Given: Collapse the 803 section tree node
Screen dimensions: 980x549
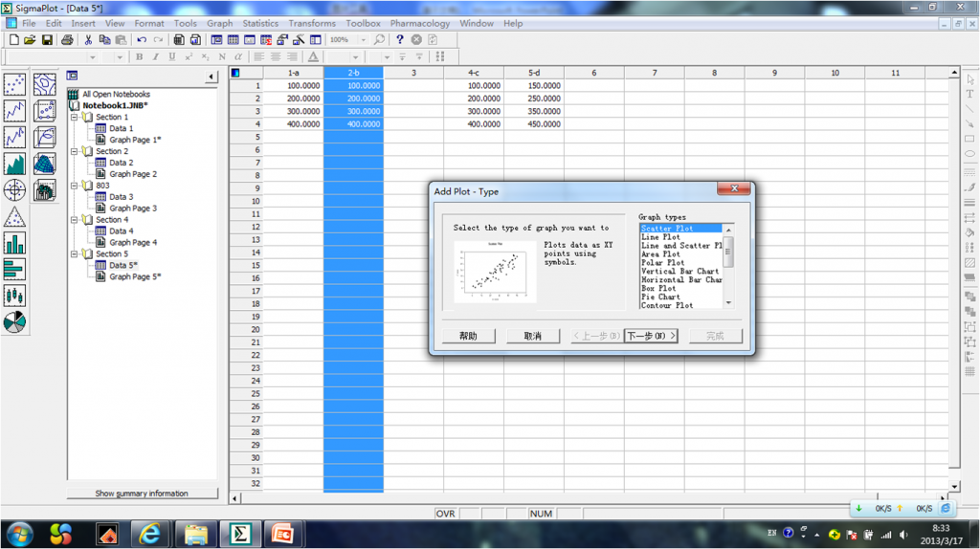Looking at the screenshot, I should point(75,186).
